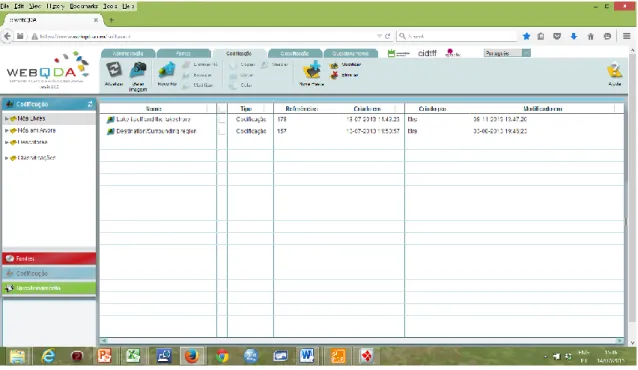Select the table row with 157 references
The height and width of the screenshot is (370, 638).
click(x=362, y=131)
